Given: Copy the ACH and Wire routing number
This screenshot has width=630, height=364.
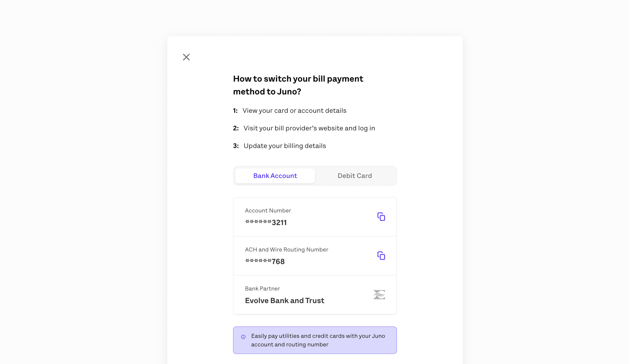Looking at the screenshot, I should (381, 256).
